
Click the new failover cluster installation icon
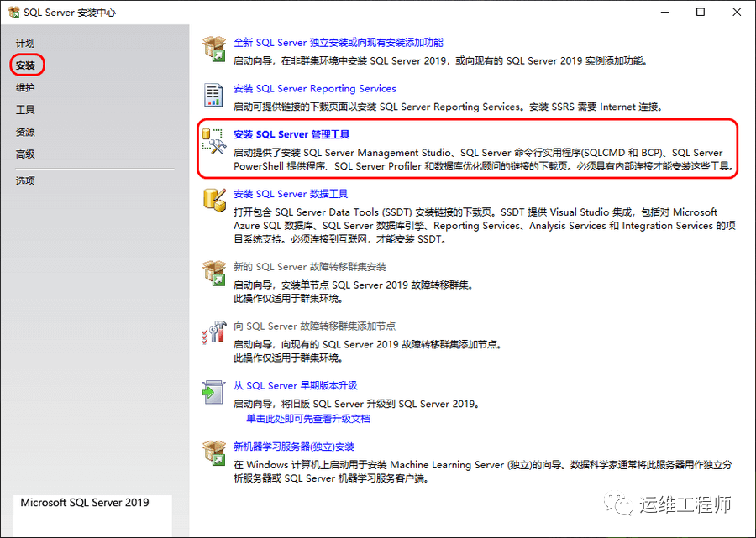point(214,273)
